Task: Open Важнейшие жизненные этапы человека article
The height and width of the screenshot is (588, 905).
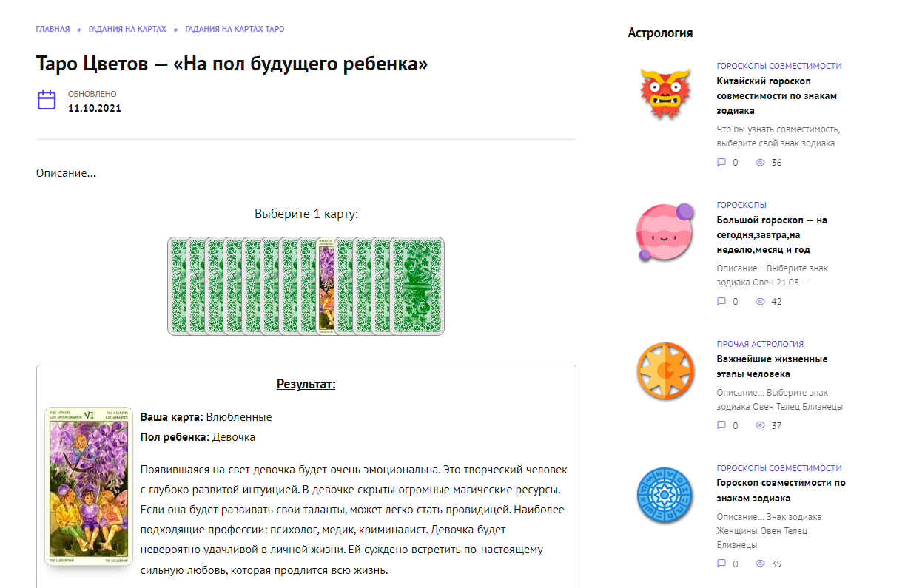Action: [772, 366]
